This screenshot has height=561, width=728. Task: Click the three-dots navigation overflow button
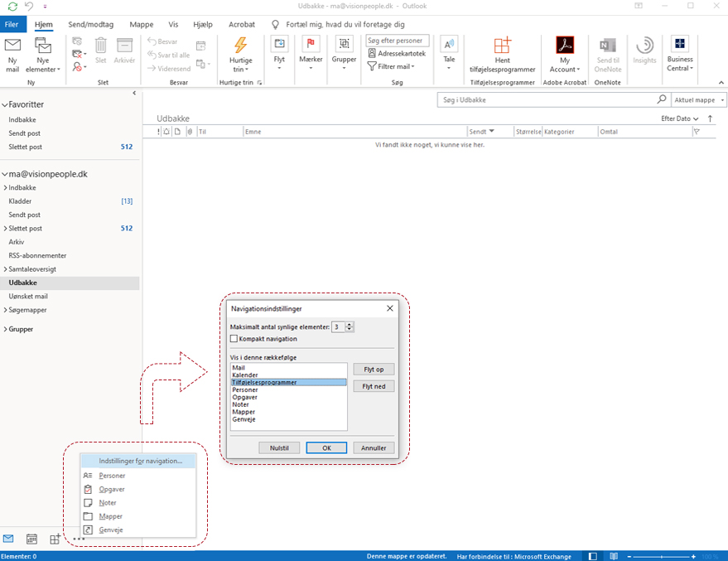[x=79, y=539]
